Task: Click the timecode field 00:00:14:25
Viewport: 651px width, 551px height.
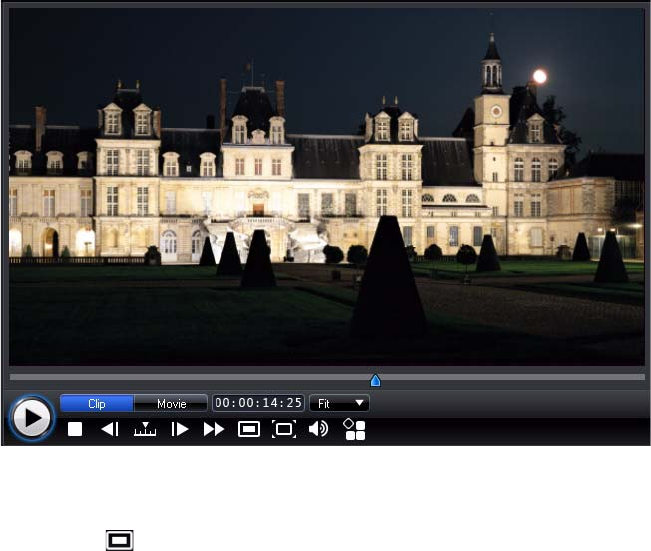Action: tap(258, 403)
